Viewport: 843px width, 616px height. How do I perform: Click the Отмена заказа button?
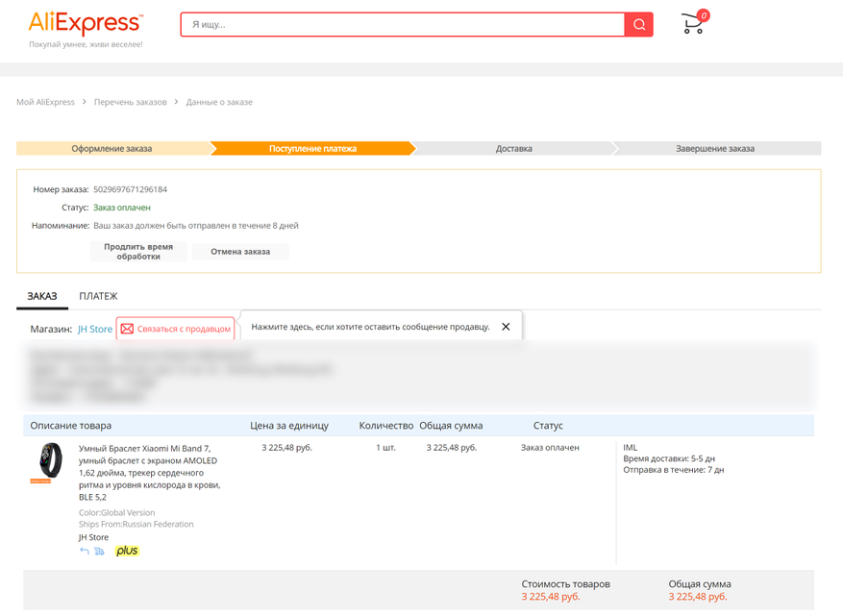click(240, 252)
